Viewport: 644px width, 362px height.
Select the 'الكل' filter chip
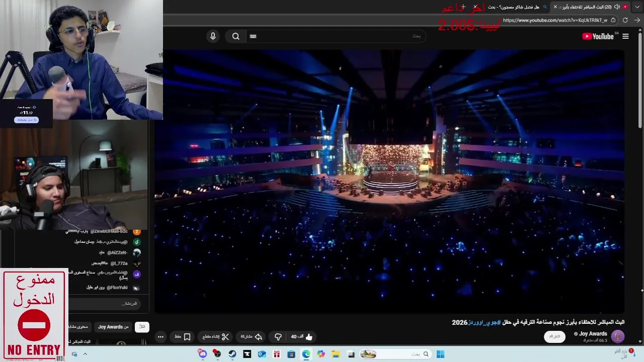pos(142,327)
